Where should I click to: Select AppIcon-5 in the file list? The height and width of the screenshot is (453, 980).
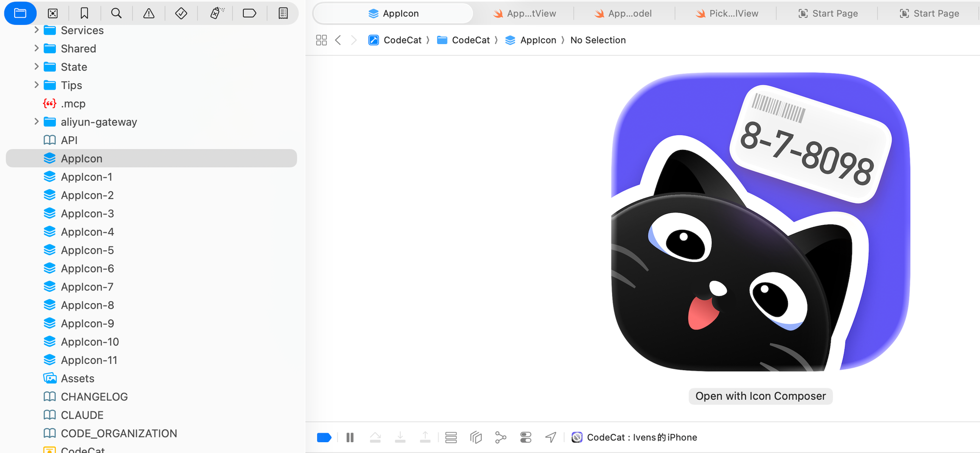tap(87, 250)
